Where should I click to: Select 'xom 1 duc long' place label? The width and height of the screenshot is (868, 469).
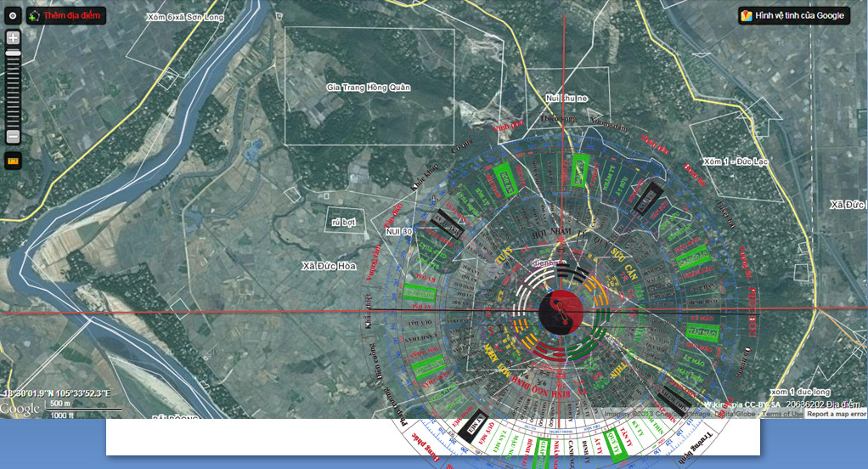800,392
